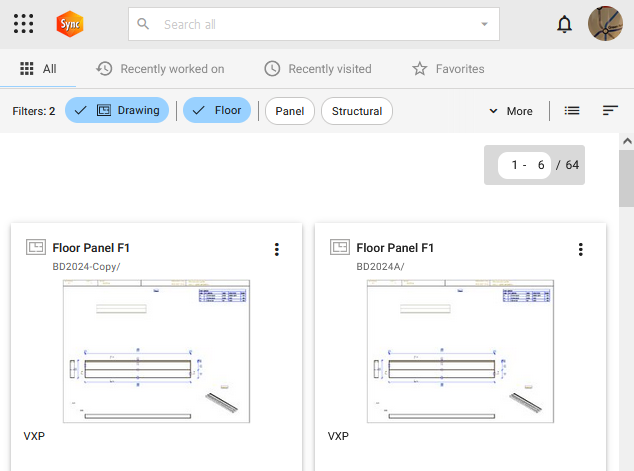Toggle off the Floor filter chip
This screenshot has height=471, width=634.
point(216,111)
